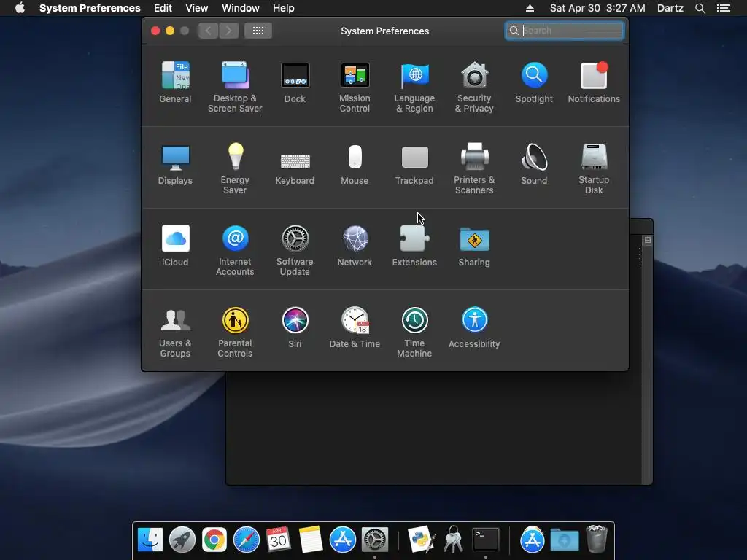Click the date and time in menu bar
The width and height of the screenshot is (747, 560).
(597, 8)
